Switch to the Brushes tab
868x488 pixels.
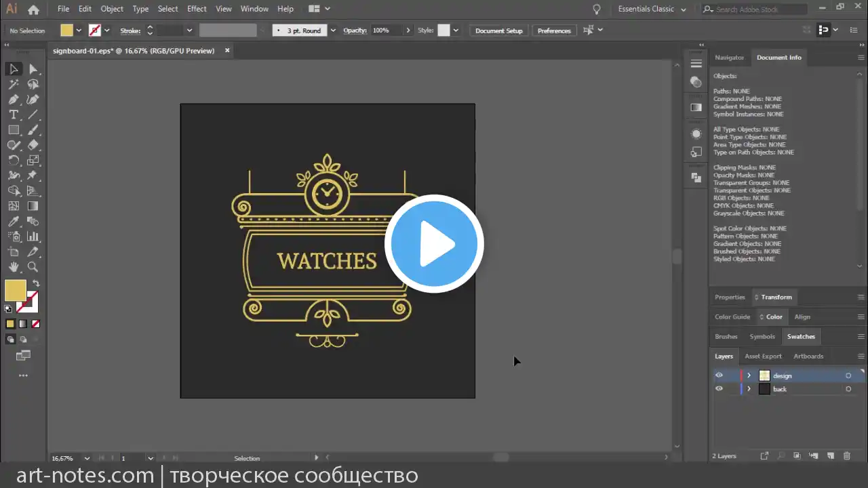coord(726,336)
